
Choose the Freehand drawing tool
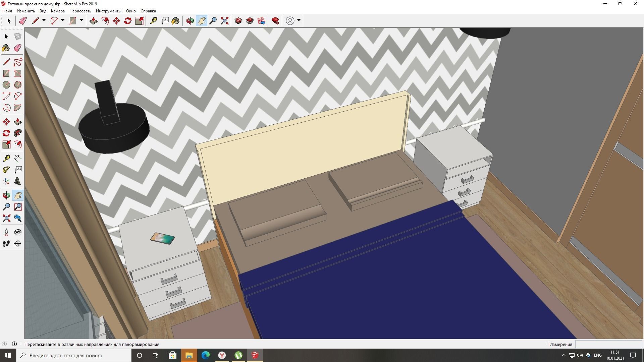(x=18, y=62)
